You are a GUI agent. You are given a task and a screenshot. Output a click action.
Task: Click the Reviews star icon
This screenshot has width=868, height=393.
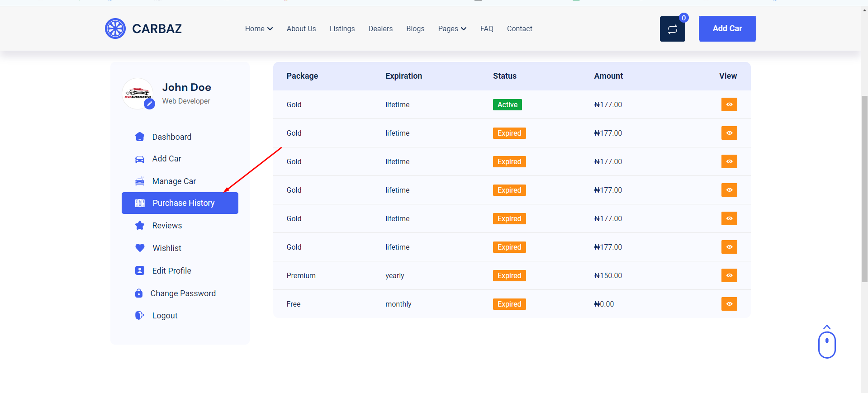[140, 225]
